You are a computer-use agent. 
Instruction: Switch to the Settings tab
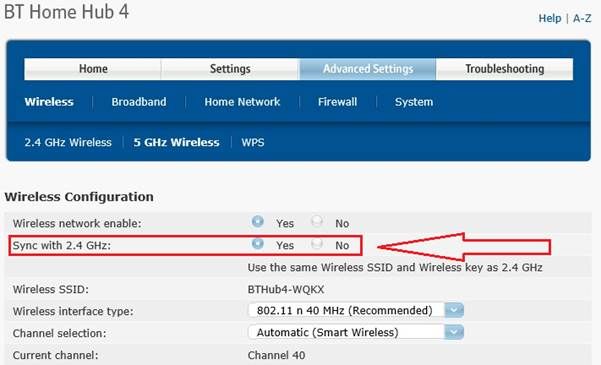(230, 69)
